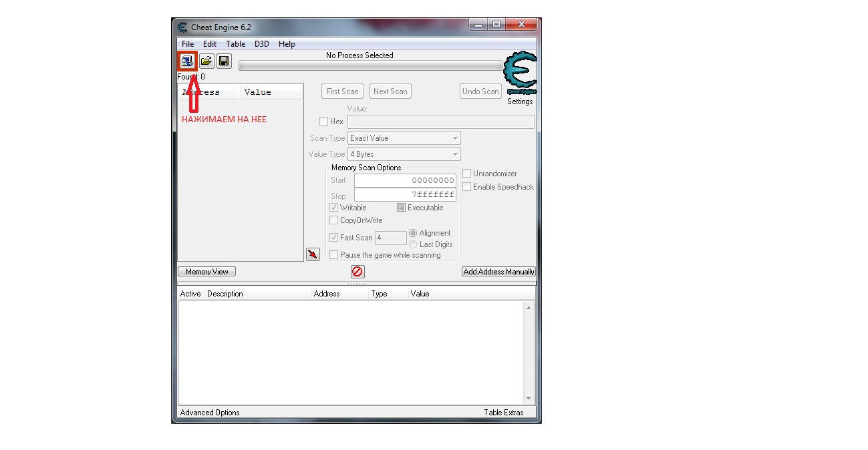Select the Last Digits radio button

pyautogui.click(x=413, y=244)
